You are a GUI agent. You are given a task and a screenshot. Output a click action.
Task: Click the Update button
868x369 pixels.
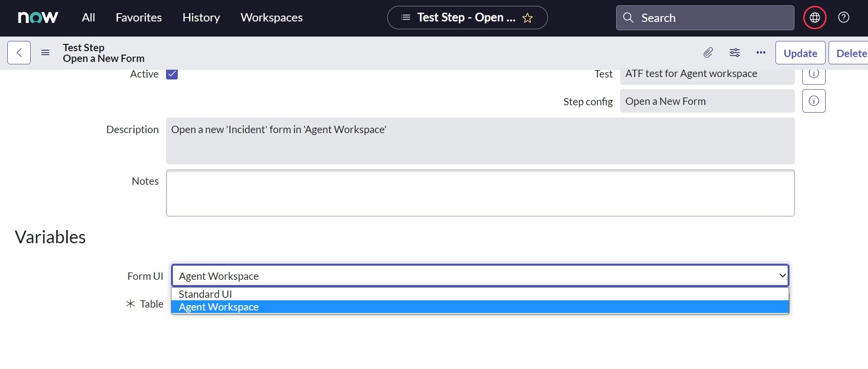pos(799,53)
